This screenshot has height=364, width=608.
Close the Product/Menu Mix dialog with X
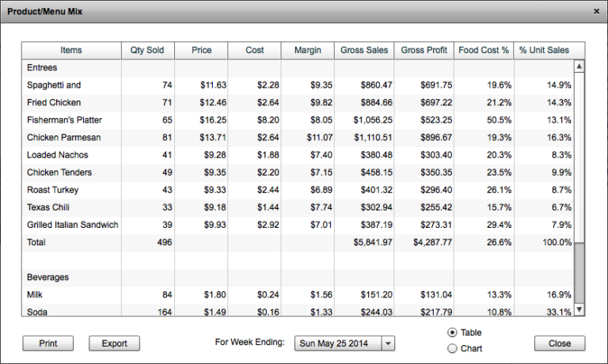pos(595,11)
